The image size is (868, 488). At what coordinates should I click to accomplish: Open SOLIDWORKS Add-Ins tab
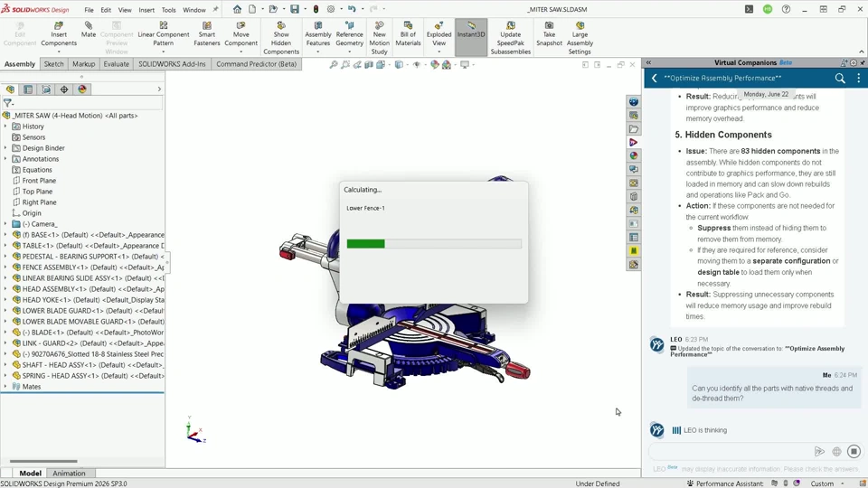[172, 64]
